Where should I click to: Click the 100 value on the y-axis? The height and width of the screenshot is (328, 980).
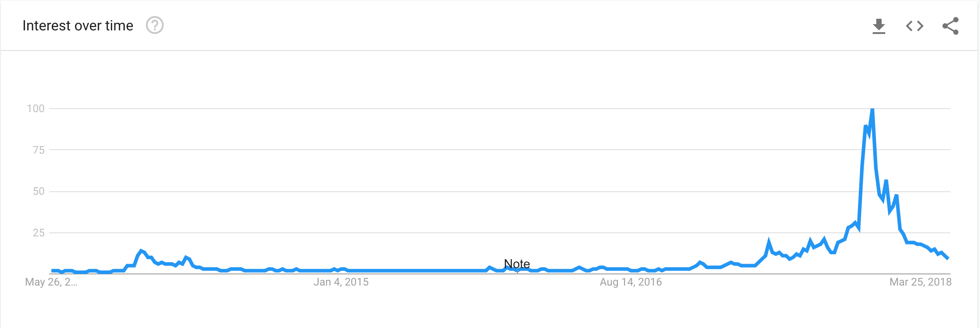36,109
